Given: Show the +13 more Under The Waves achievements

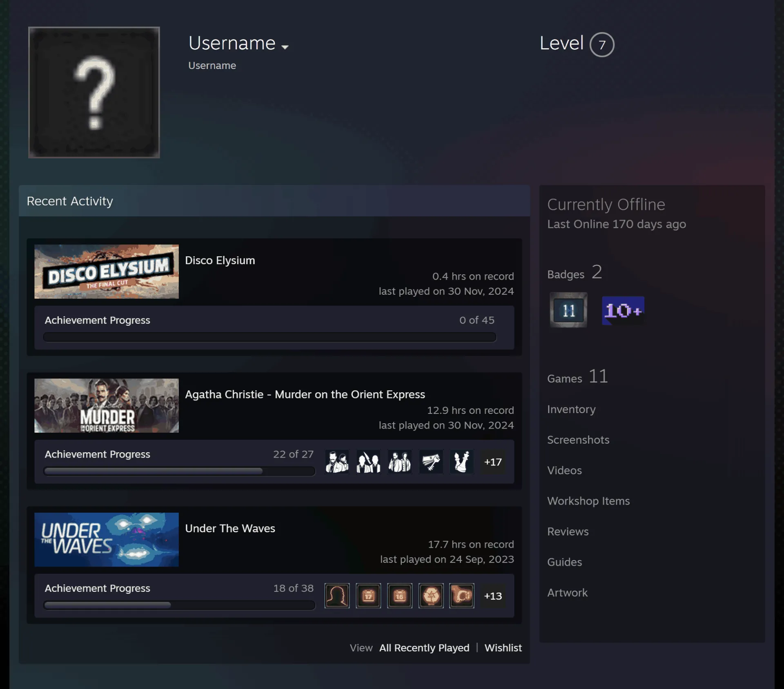Looking at the screenshot, I should click(x=493, y=596).
